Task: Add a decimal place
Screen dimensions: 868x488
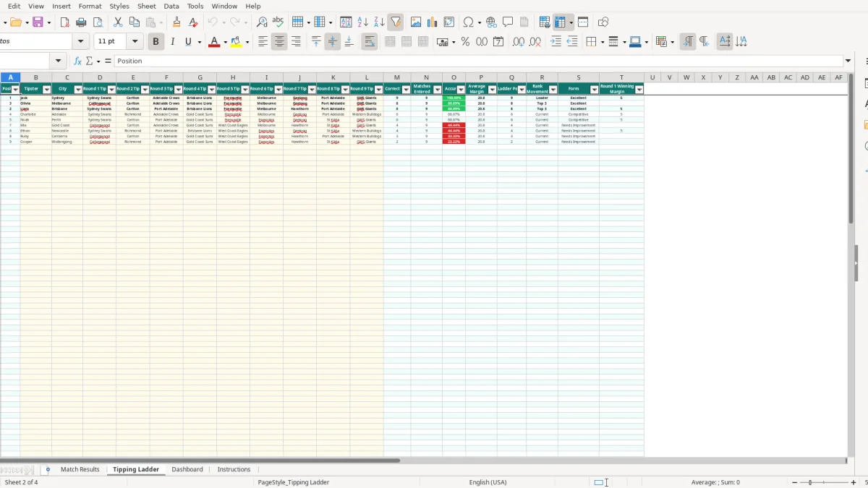Action: click(518, 42)
